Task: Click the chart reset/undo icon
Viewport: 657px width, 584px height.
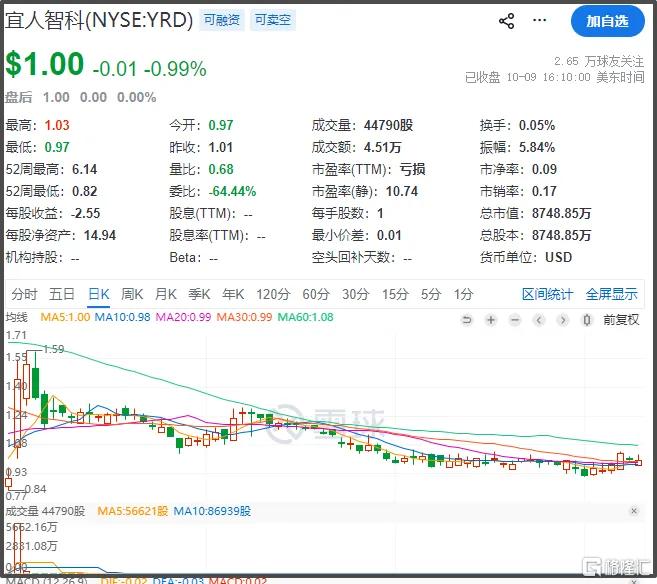Action: click(466, 320)
